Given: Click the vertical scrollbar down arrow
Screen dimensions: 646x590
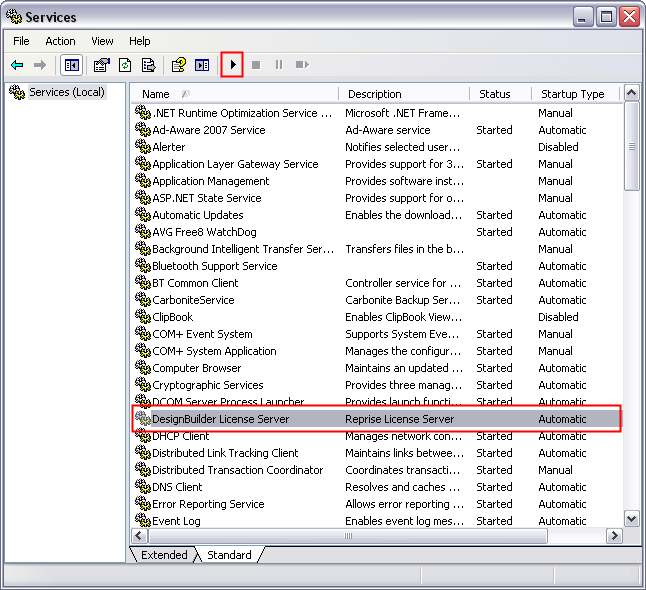Looking at the screenshot, I should pos(631,518).
